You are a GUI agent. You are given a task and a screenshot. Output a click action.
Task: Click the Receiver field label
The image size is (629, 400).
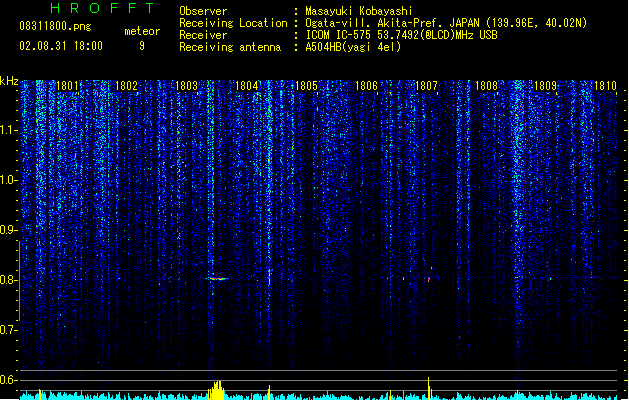(203, 35)
